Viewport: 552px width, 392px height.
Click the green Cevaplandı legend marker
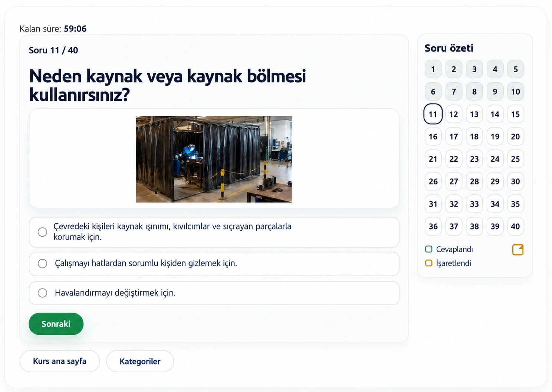pyautogui.click(x=429, y=249)
